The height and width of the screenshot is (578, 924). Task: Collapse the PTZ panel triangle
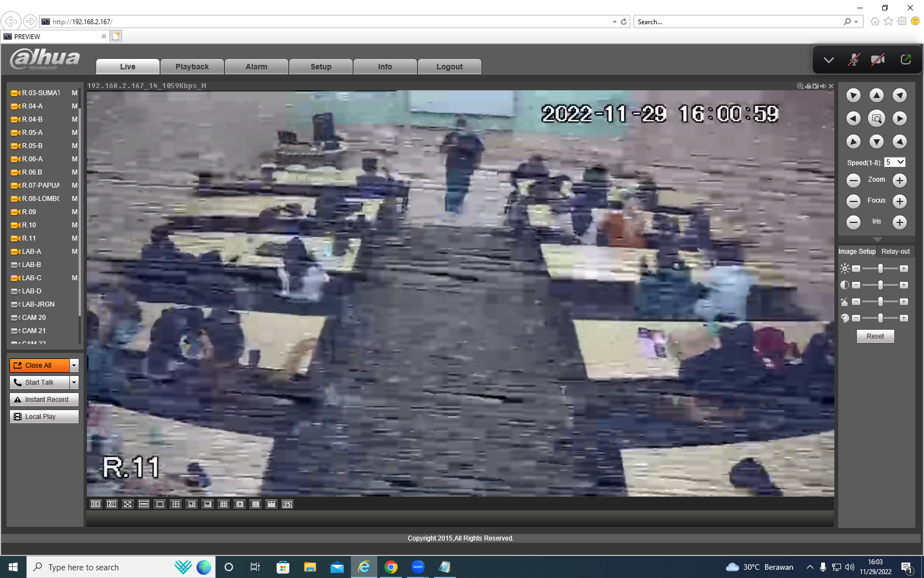pyautogui.click(x=877, y=239)
